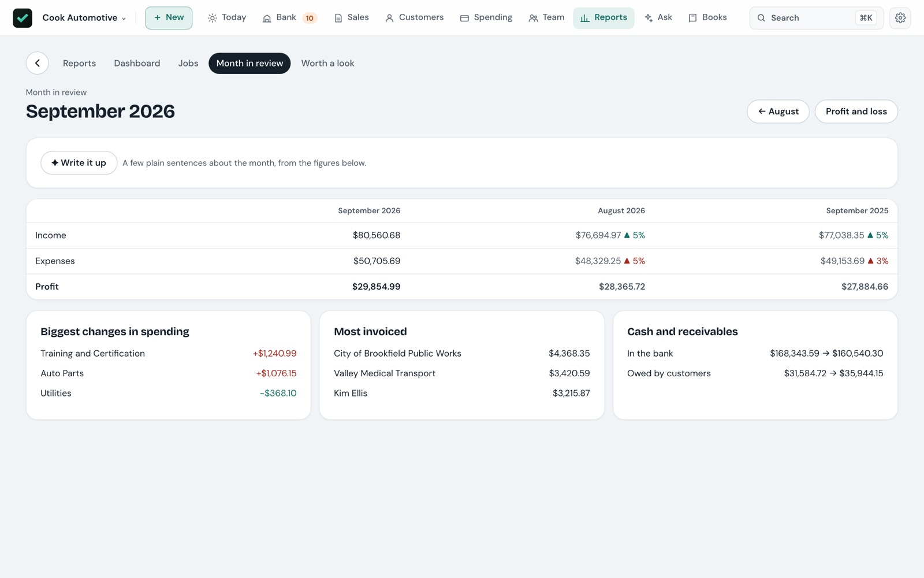Click the Training and Certification row
924x578 pixels.
pyautogui.click(x=168, y=354)
